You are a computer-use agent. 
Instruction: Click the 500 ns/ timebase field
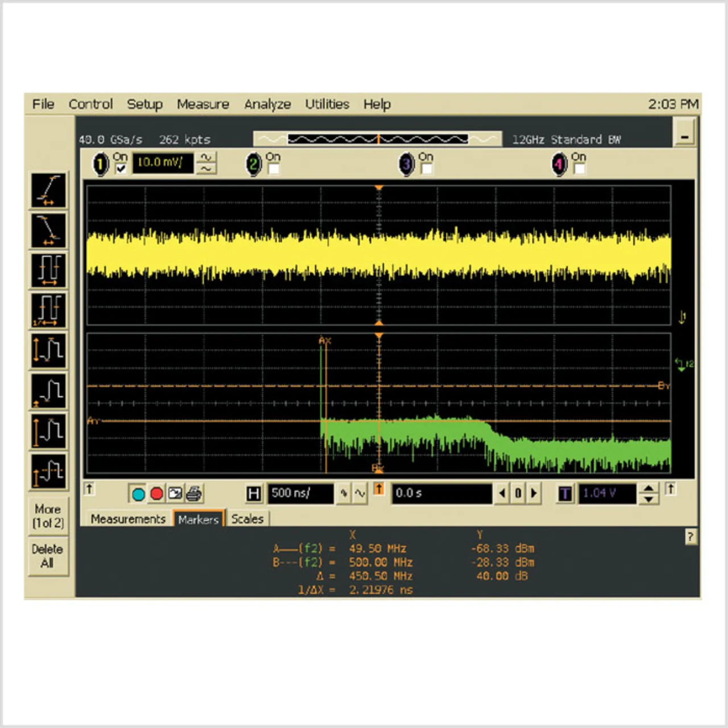click(x=301, y=493)
